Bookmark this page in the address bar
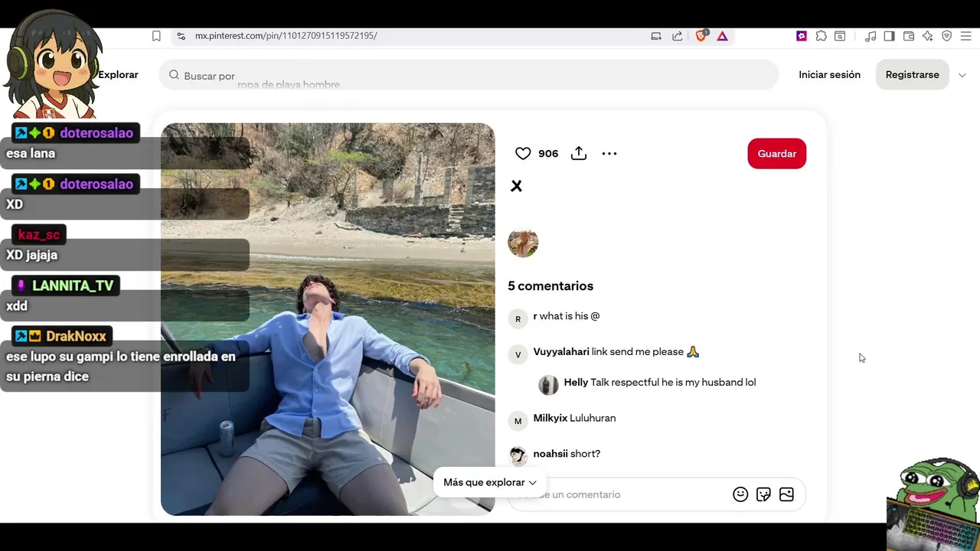 (156, 36)
